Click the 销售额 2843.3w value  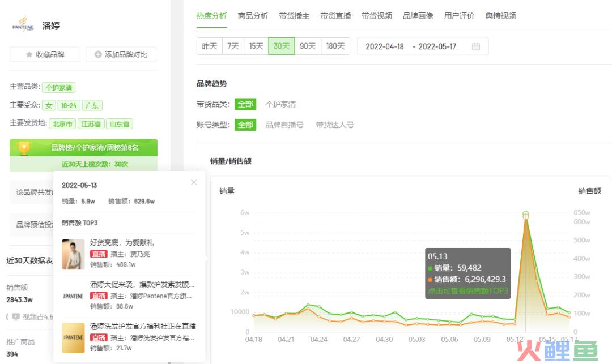coord(19,299)
